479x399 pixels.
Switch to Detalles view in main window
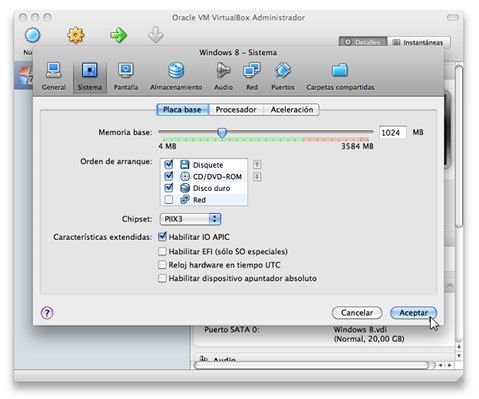pos(363,42)
